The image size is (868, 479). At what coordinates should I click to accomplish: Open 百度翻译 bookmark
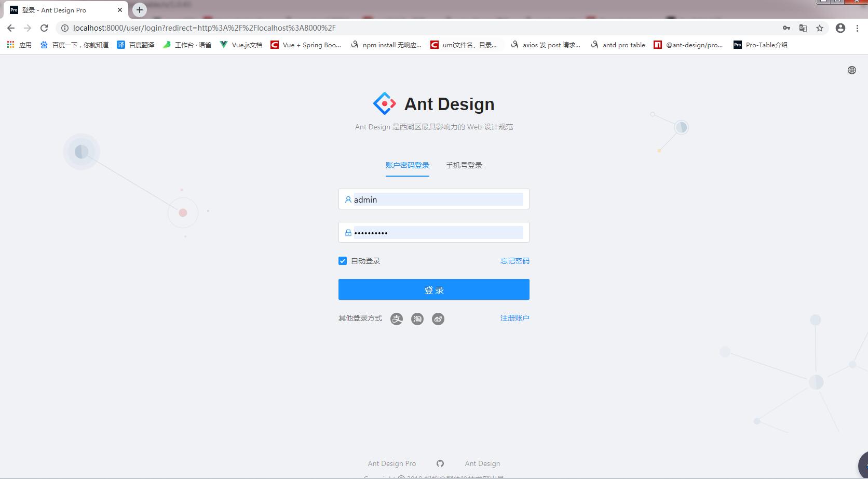[x=135, y=45]
